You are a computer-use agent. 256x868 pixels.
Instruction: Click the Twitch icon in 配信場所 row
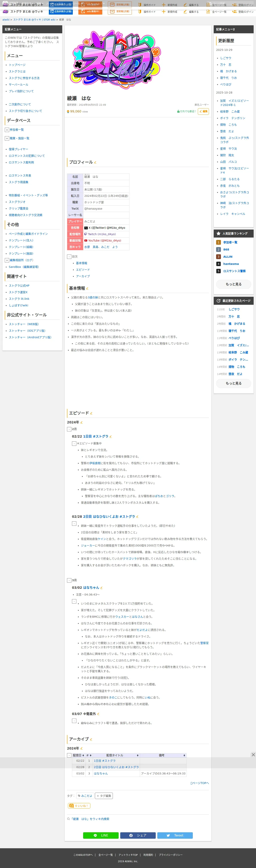click(86, 234)
